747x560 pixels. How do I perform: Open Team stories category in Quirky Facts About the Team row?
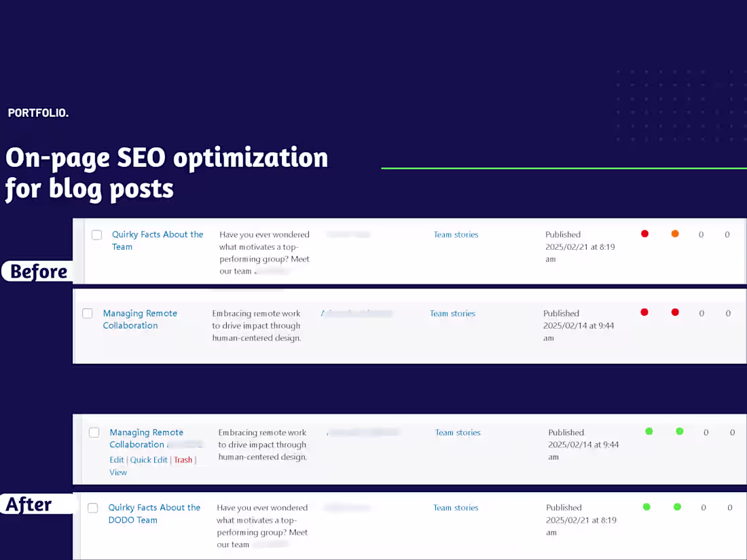pyautogui.click(x=456, y=234)
